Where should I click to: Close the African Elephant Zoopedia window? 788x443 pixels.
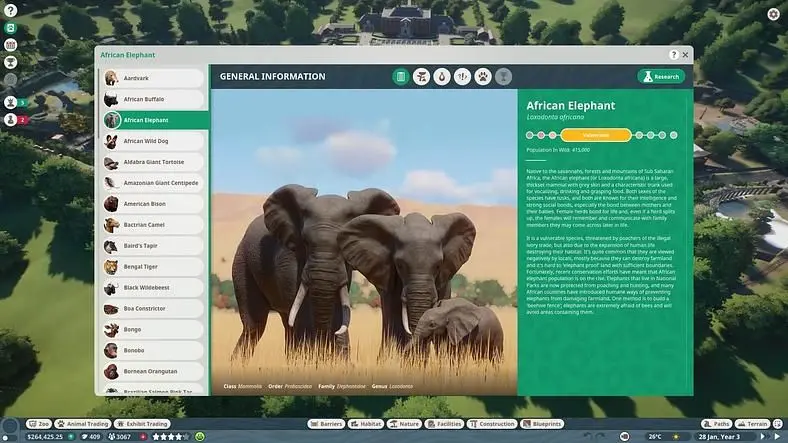(x=685, y=54)
